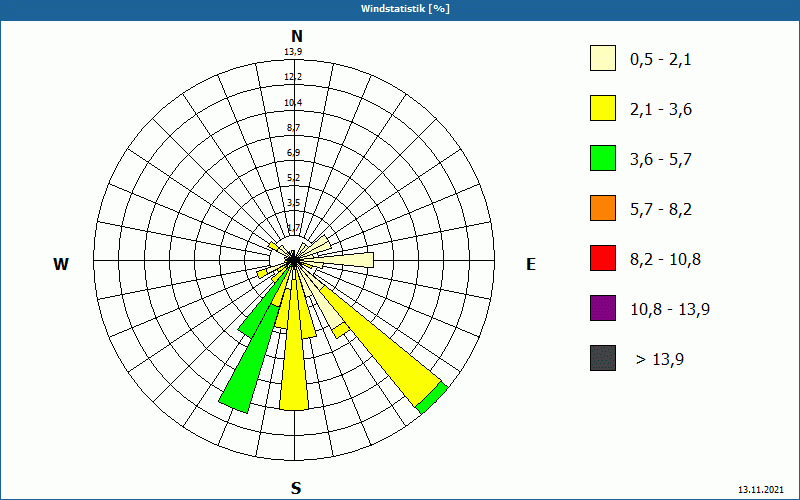Click the pale yellow 0,5 - 2,1 swatch
Image resolution: width=800 pixels, height=500 pixels.
click(x=603, y=58)
